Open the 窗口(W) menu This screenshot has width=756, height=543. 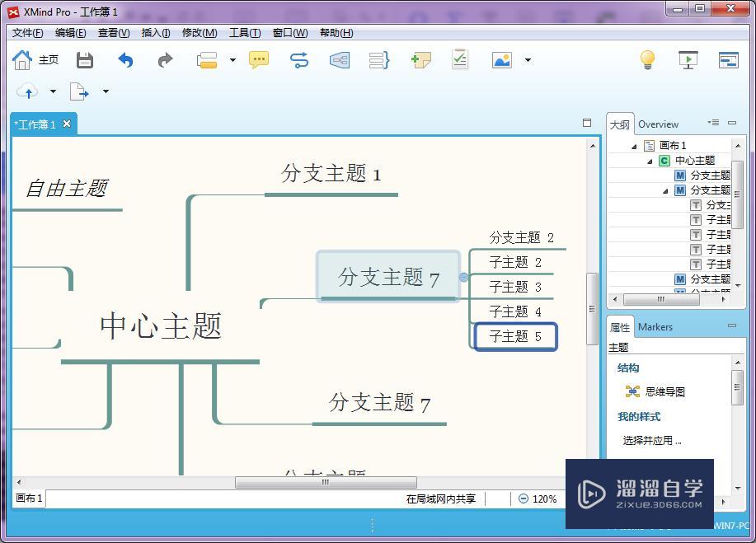[290, 33]
